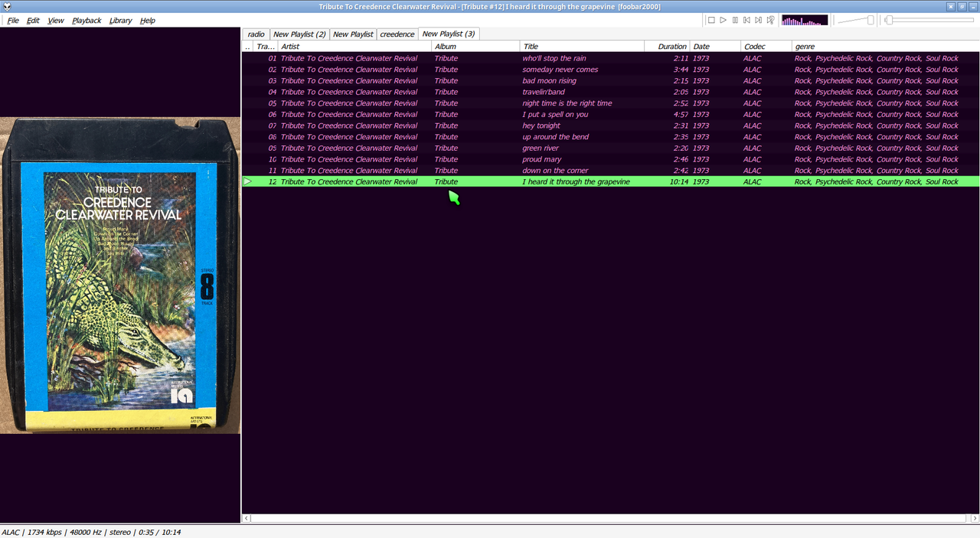Open the Playback menu
Viewport: 980px width, 538px height.
pyautogui.click(x=87, y=21)
